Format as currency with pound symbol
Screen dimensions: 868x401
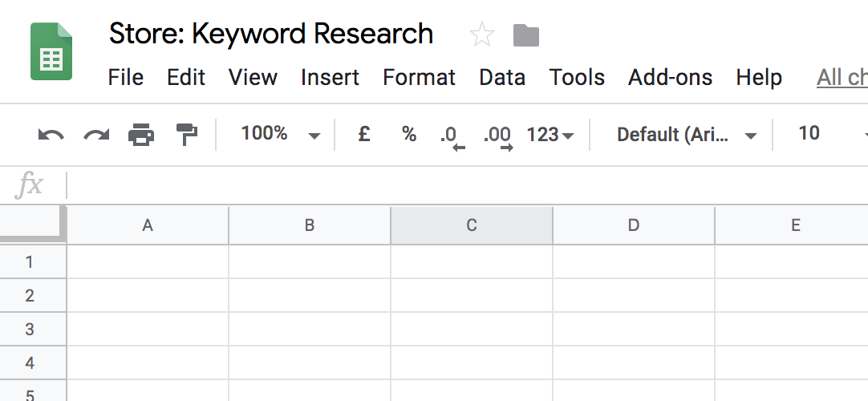coord(363,135)
